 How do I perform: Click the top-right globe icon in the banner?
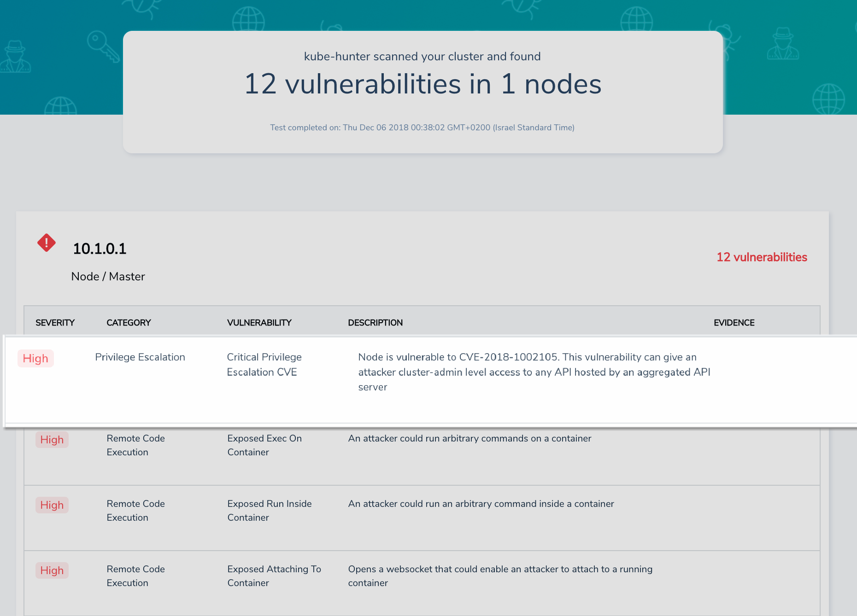pyautogui.click(x=637, y=20)
